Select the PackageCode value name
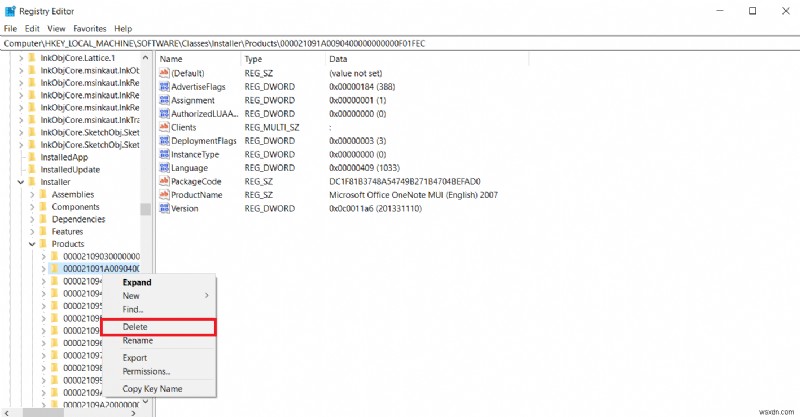Viewport: 800px width, 417px height. pyautogui.click(x=196, y=181)
